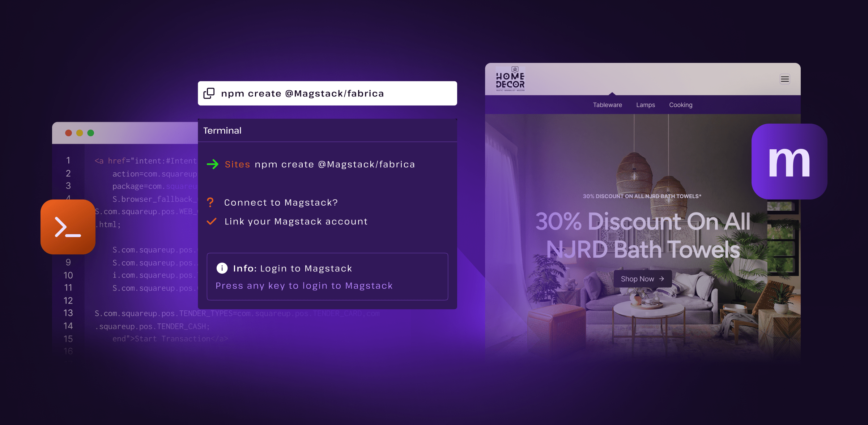Click the red window dot
The width and height of the screenshot is (868, 425).
[68, 133]
